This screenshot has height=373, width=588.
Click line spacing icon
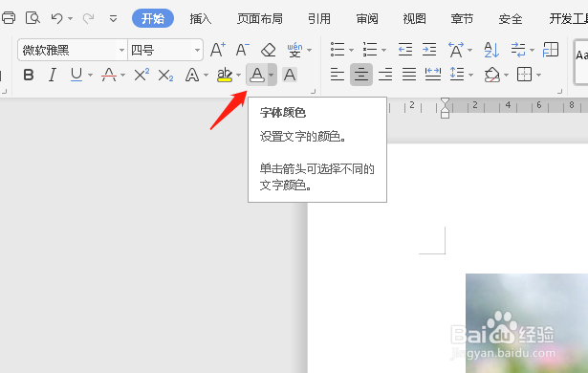tap(457, 75)
